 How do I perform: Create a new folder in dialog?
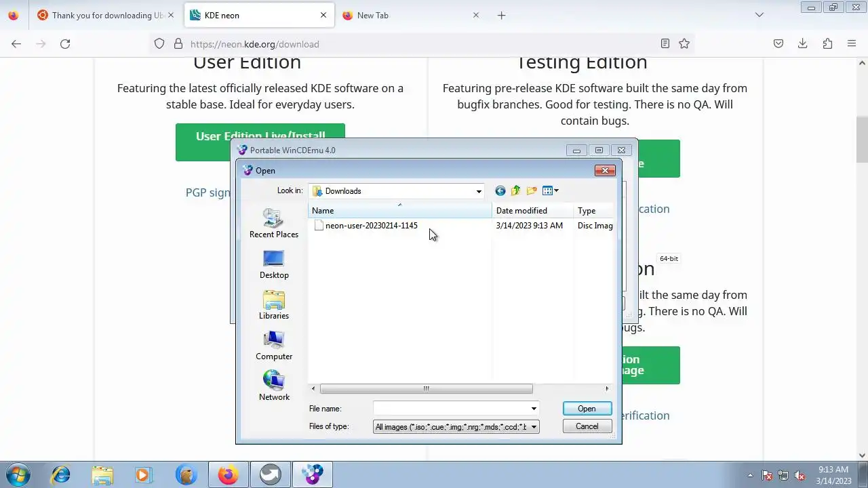point(532,191)
